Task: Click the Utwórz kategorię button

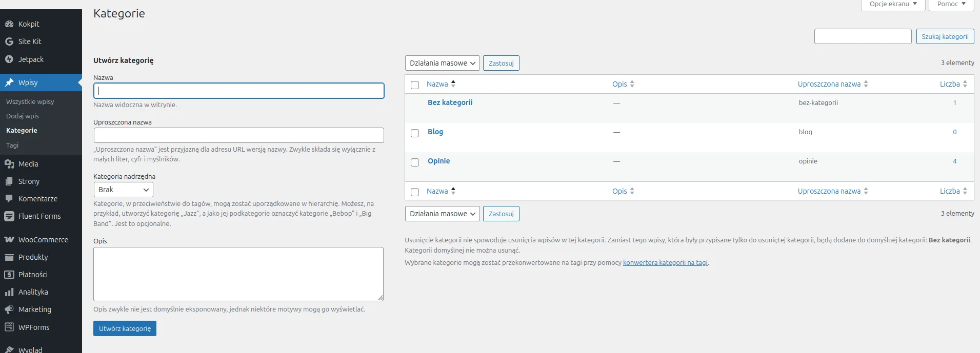Action: click(x=125, y=328)
